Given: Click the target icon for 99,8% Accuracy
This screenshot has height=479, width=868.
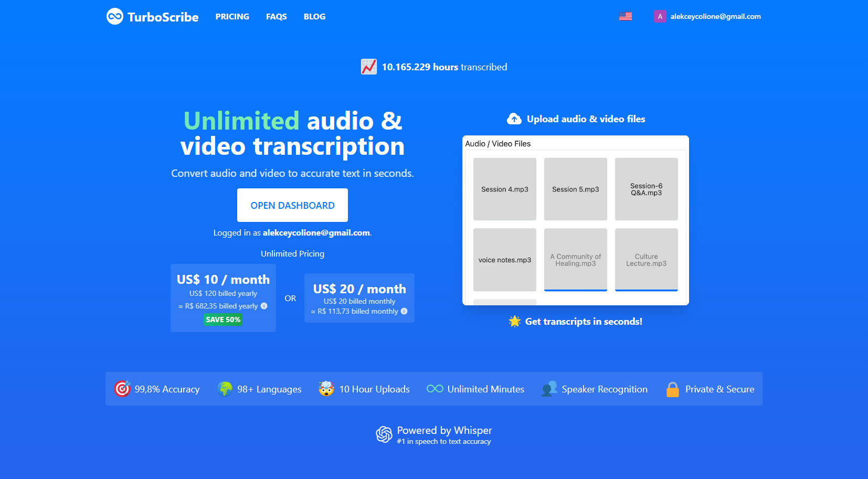Looking at the screenshot, I should [122, 389].
